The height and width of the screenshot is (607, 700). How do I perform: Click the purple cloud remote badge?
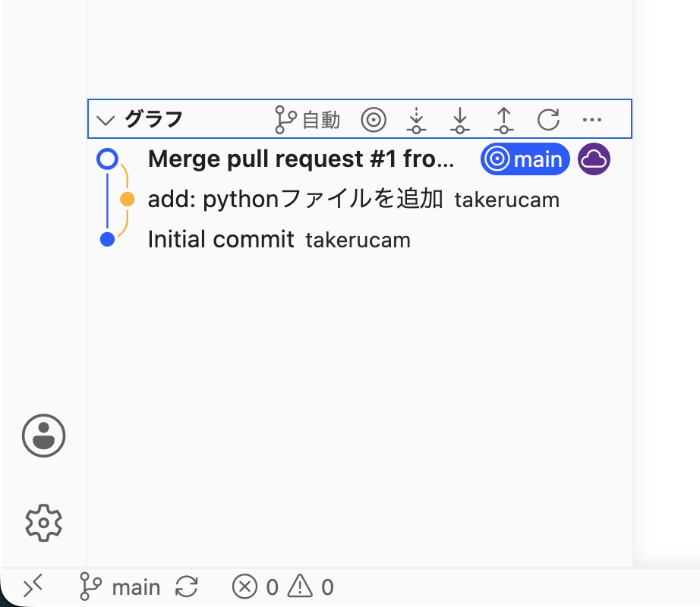594,159
